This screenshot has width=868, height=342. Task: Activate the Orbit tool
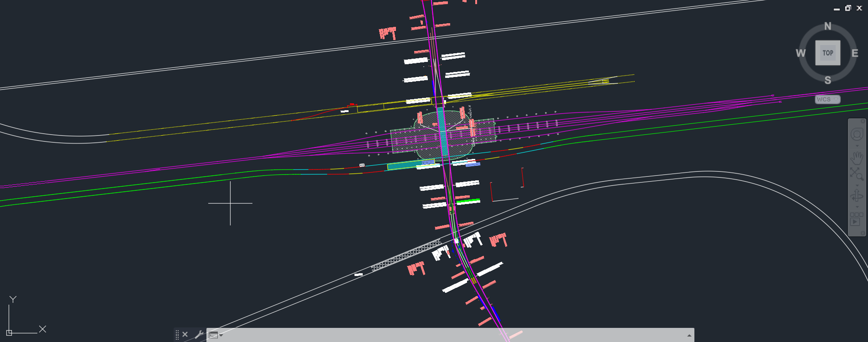pos(857,196)
